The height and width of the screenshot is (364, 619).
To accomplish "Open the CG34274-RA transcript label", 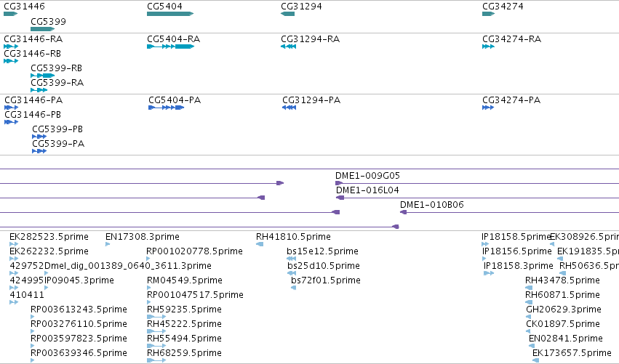I will tap(511, 39).
